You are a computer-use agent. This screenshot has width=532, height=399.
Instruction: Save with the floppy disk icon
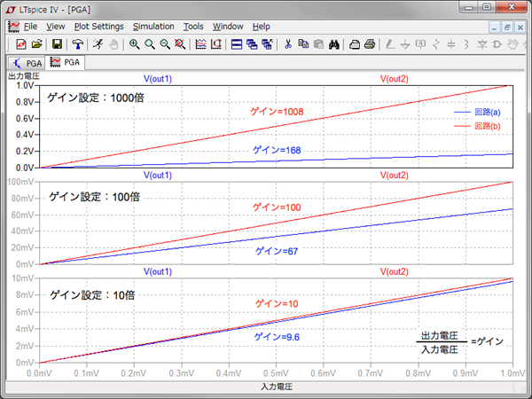(57, 43)
